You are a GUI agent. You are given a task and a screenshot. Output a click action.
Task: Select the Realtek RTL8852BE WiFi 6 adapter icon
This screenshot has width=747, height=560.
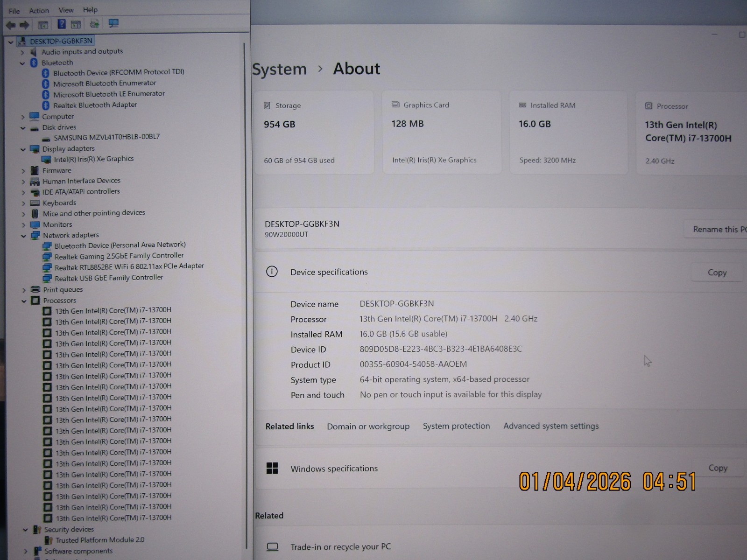47,268
